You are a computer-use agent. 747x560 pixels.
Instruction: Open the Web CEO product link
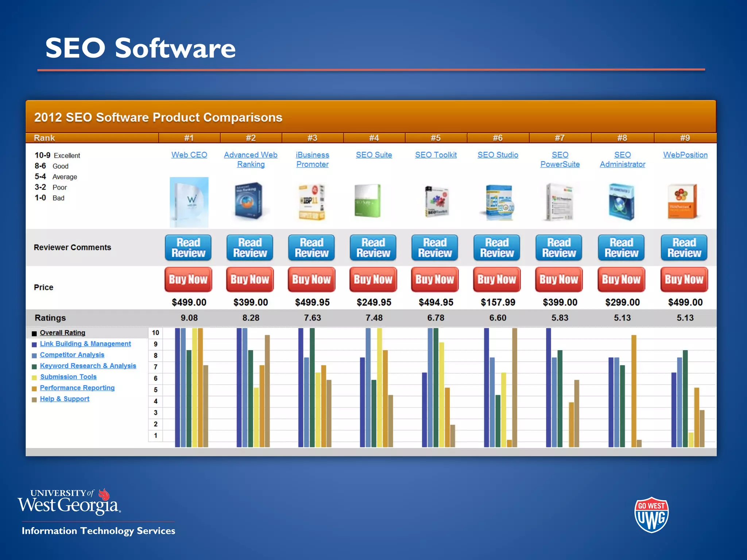(x=189, y=155)
